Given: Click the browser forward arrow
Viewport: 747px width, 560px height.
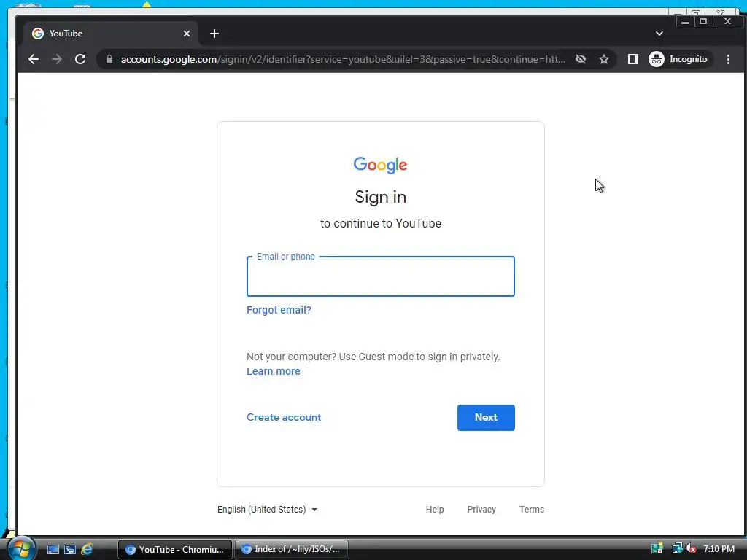Looking at the screenshot, I should click(x=57, y=59).
